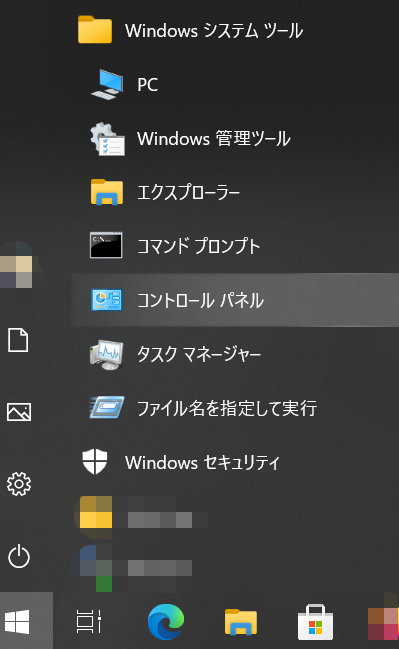
Task: Choose the Windows 管理ツール label
Action: point(214,139)
